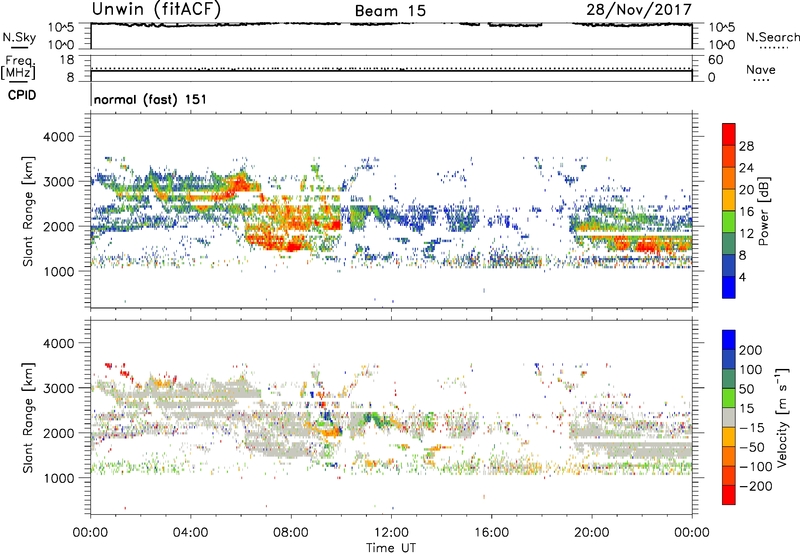Viewport: 800px width, 554px height.
Task: Click the gray band of Velocity color bar
Action: pyautogui.click(x=729, y=417)
